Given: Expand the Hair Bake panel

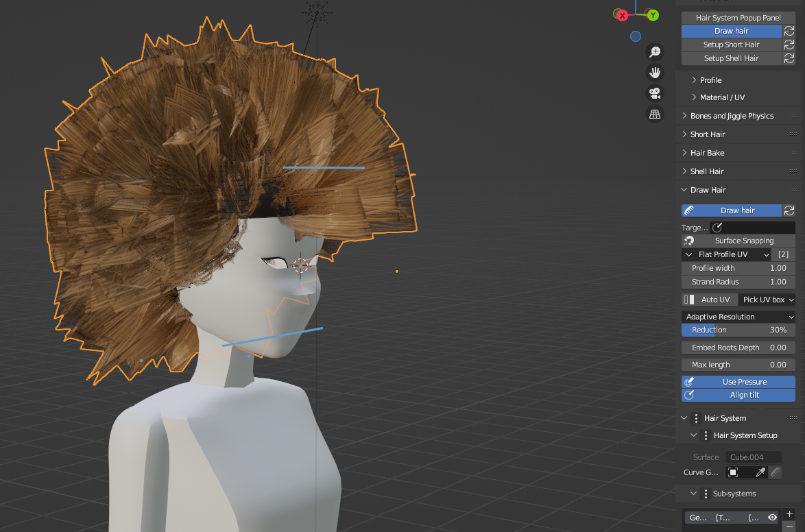Looking at the screenshot, I should click(684, 152).
